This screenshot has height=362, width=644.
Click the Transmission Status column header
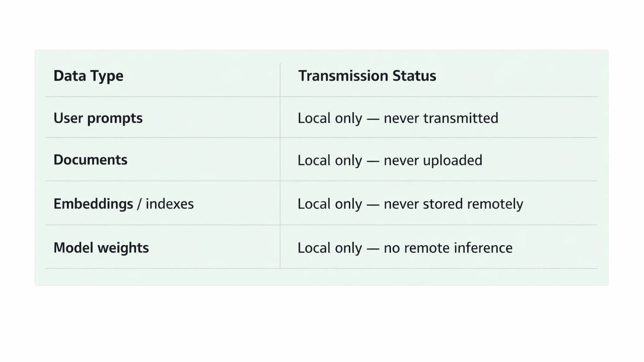[367, 76]
